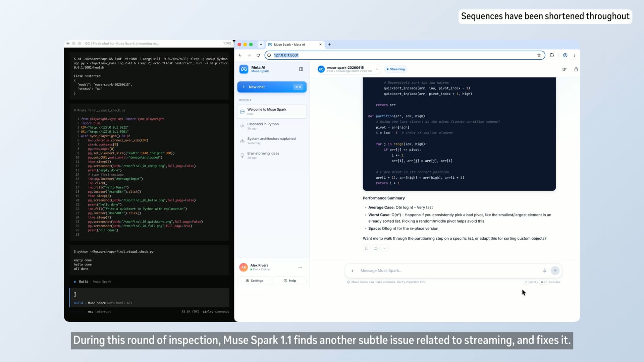Focus the Message Muse Spark input field
Viewport: 644px width, 362px height.
(449, 271)
